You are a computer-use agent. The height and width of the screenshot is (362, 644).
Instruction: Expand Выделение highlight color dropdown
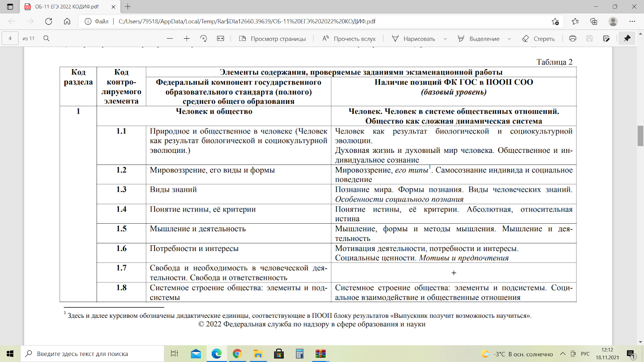tap(510, 39)
